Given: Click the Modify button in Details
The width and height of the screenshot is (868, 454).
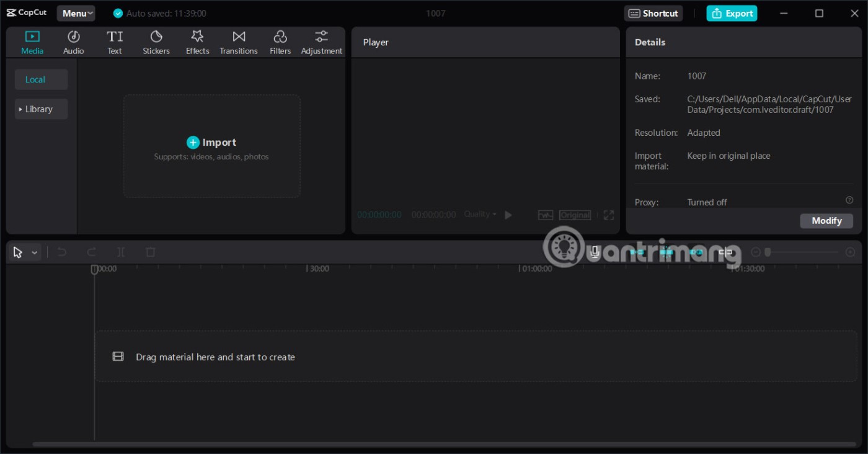Looking at the screenshot, I should (x=826, y=221).
